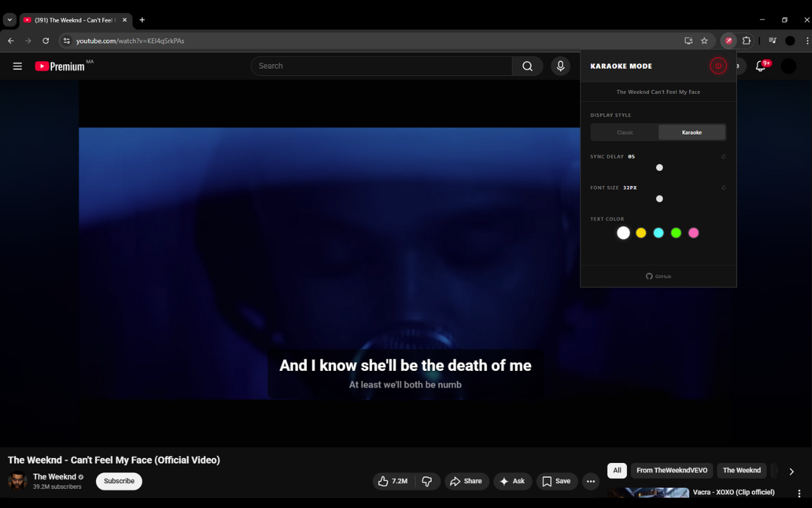812x508 pixels.
Task: Open YouTube notifications bell
Action: tap(761, 66)
